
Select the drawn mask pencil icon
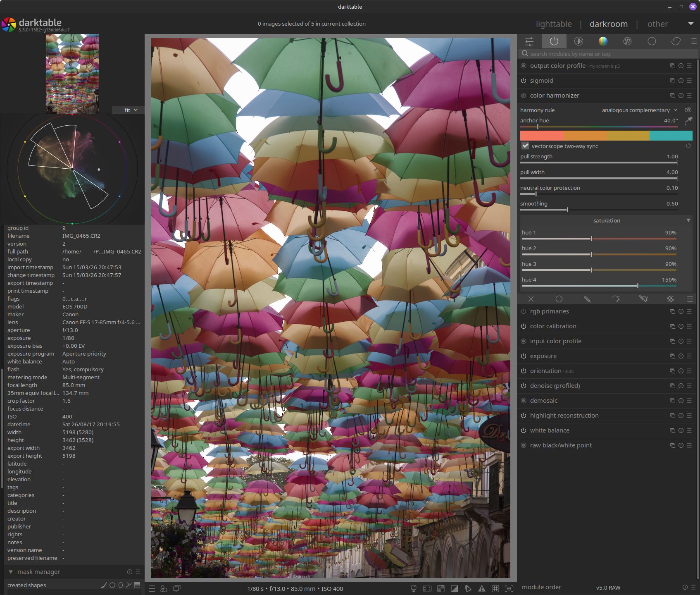tap(587, 299)
